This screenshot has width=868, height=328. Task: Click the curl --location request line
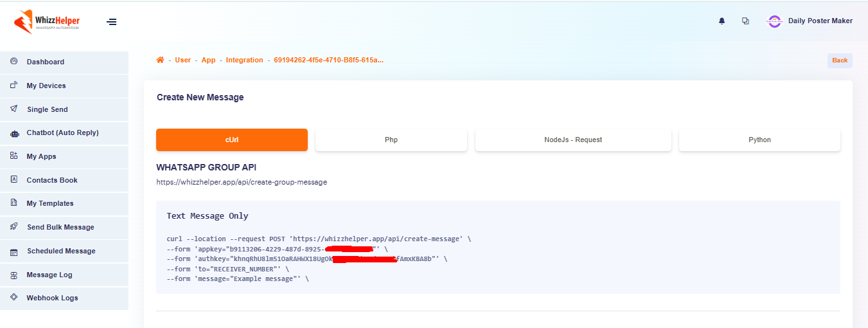319,239
